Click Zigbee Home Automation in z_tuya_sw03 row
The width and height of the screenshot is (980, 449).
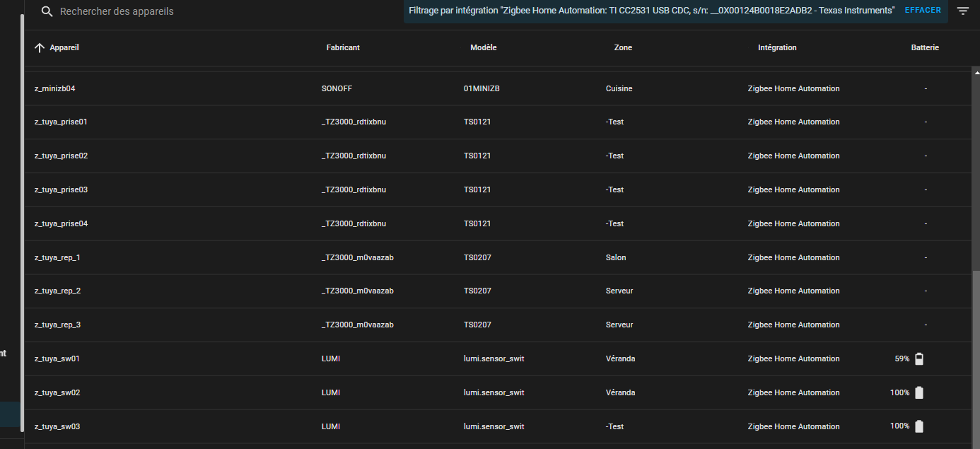pyautogui.click(x=794, y=426)
